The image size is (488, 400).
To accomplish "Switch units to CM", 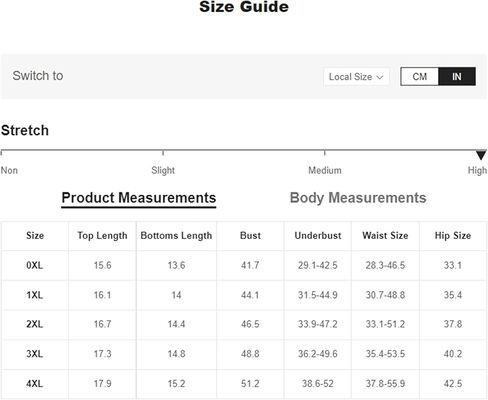I will point(419,77).
